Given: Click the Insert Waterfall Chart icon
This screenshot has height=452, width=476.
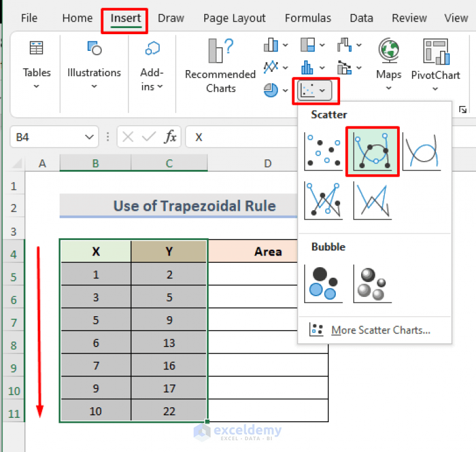Looking at the screenshot, I should [344, 45].
